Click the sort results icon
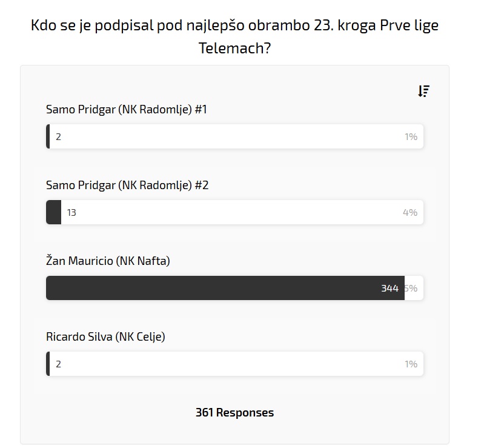This screenshot has width=484, height=448. click(x=423, y=91)
